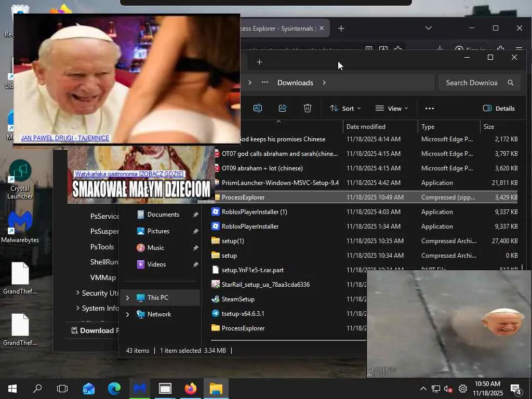This screenshot has width=532, height=399.
Task: Expand Security Utilities in browser sidebar
Action: (78, 292)
